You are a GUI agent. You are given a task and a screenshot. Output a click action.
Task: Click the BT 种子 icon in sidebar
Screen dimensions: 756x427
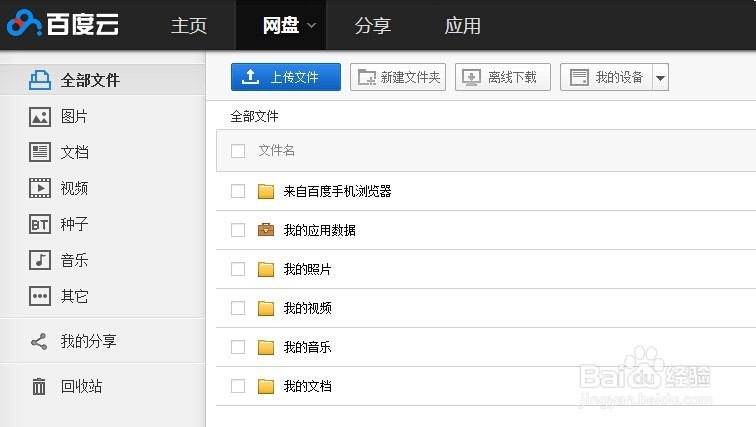[40, 224]
